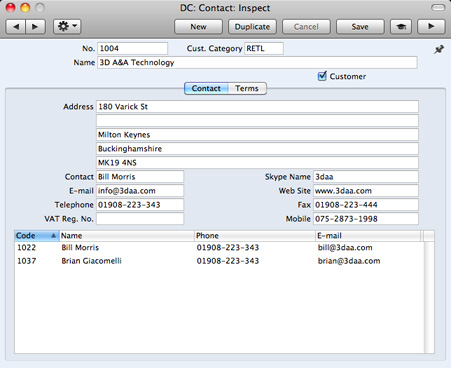This screenshot has height=368, width=451.
Task: Close the window with red button
Action: [11, 7]
